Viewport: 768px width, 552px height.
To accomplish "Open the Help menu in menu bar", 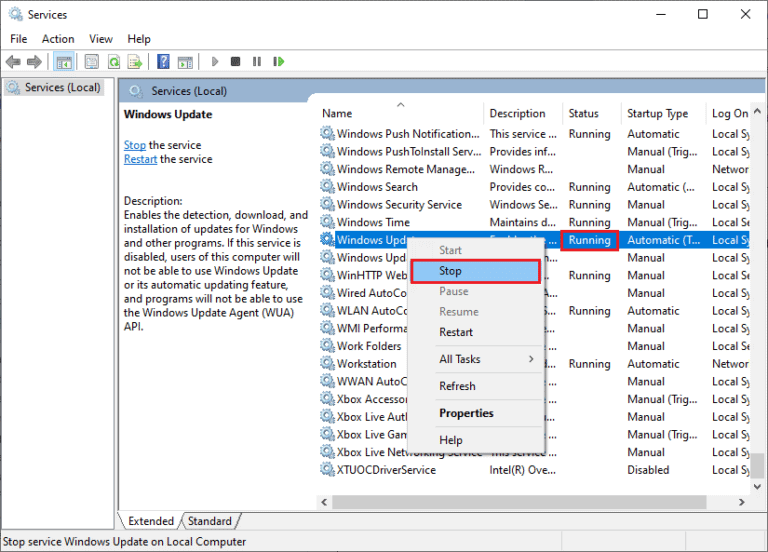I will point(139,39).
